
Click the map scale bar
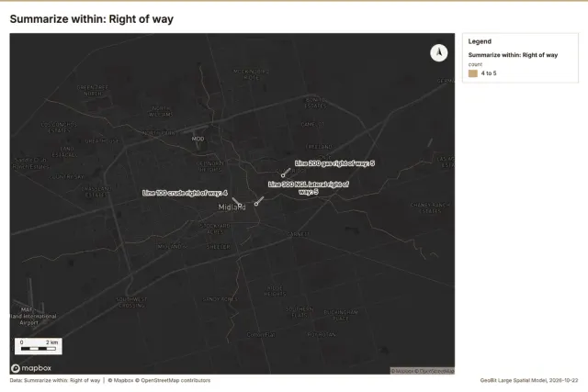point(39,346)
